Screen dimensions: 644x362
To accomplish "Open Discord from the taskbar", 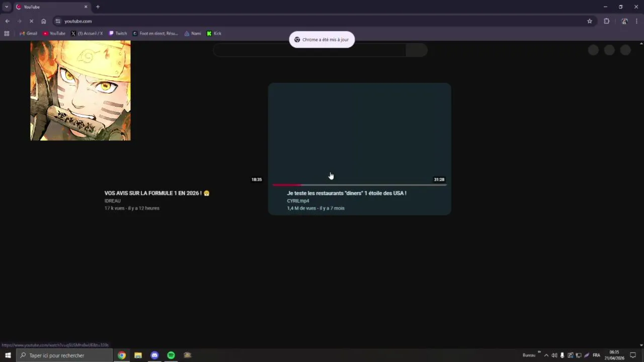I will click(154, 355).
